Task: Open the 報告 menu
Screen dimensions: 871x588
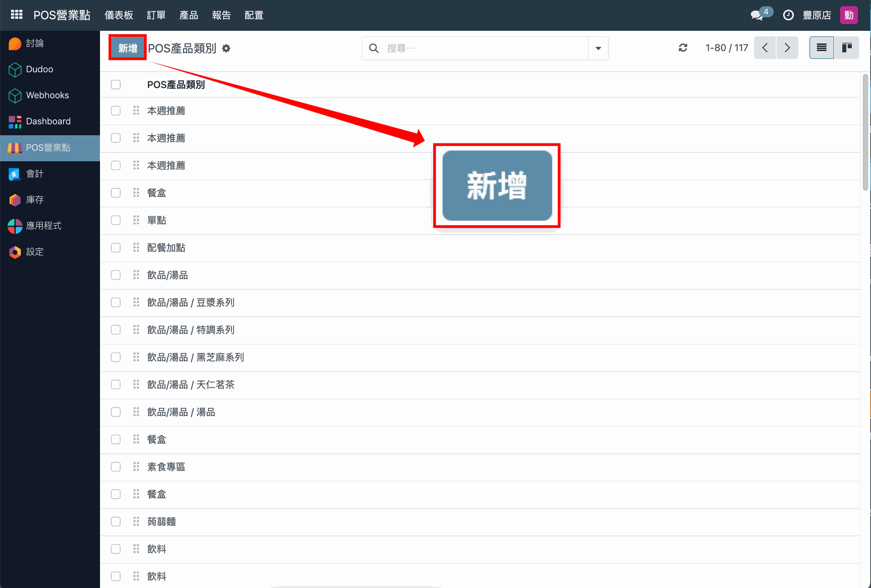Action: pos(221,15)
